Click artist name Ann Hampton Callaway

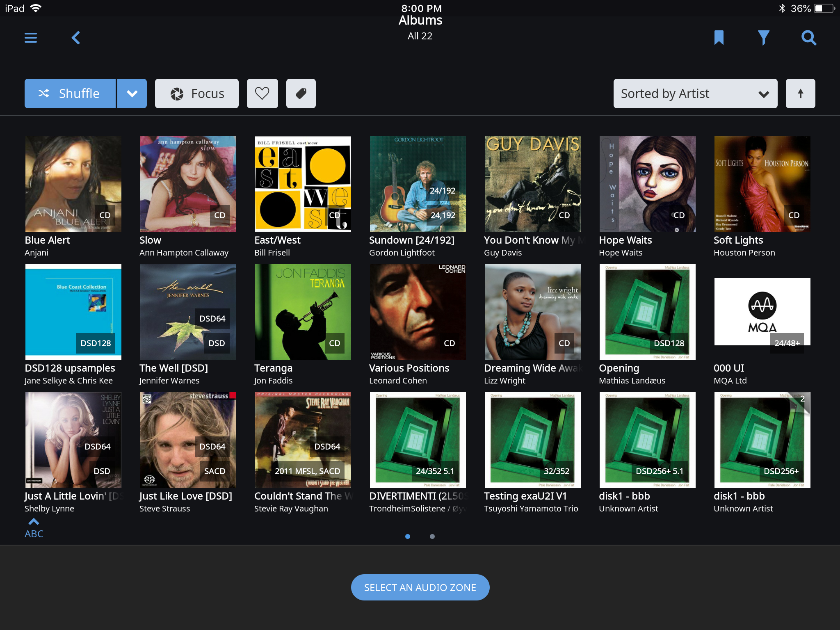coord(184,253)
